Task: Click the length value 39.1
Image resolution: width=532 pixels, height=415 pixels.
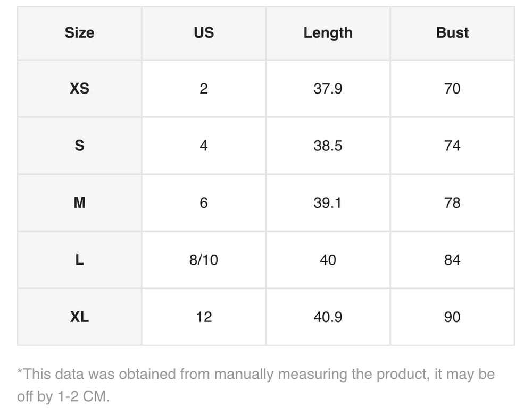Action: click(x=328, y=202)
